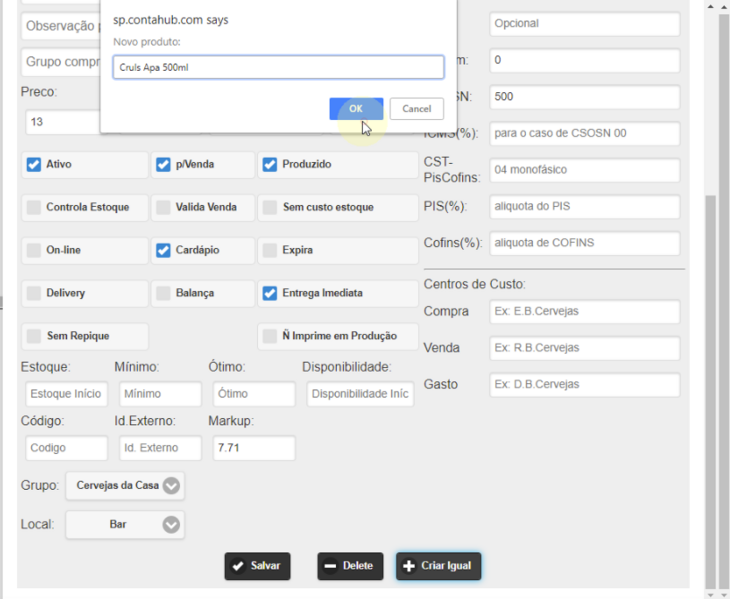The image size is (730, 599).
Task: Enable the Expira checkbox
Action: click(270, 250)
